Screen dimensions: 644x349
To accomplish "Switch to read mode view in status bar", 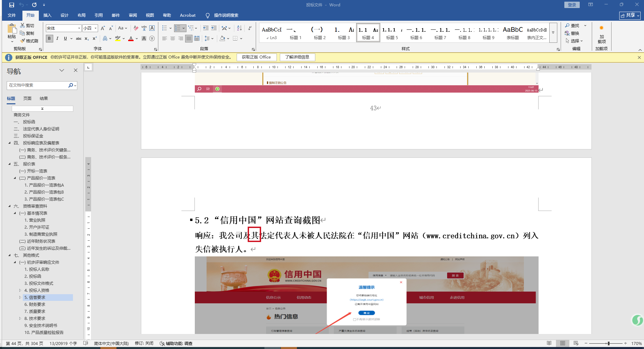I will point(549,343).
